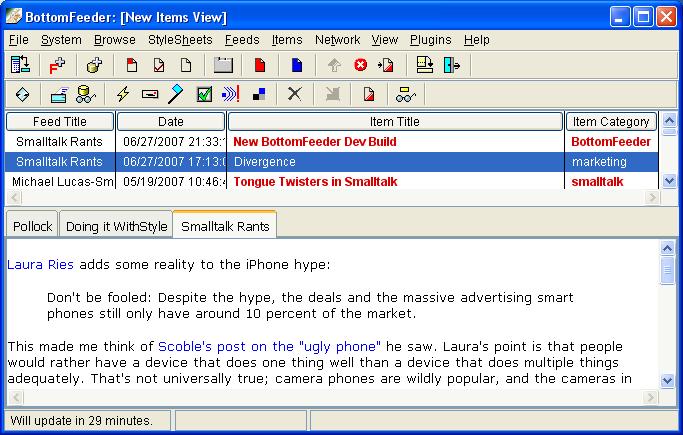Follow the Laura Ries link
The image size is (683, 435).
pos(40,264)
